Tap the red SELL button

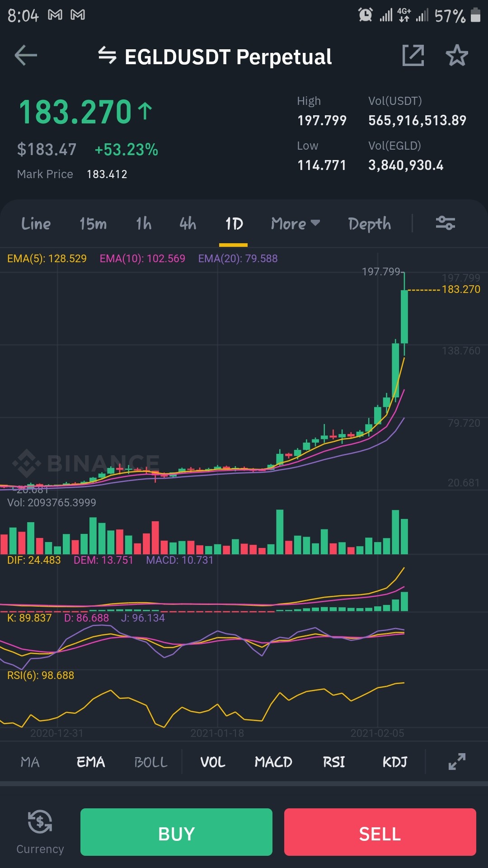pyautogui.click(x=380, y=832)
